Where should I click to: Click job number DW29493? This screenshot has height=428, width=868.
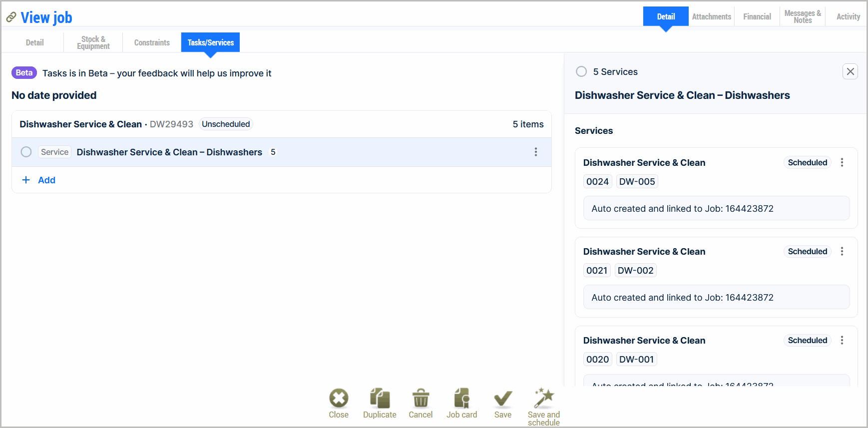point(171,124)
